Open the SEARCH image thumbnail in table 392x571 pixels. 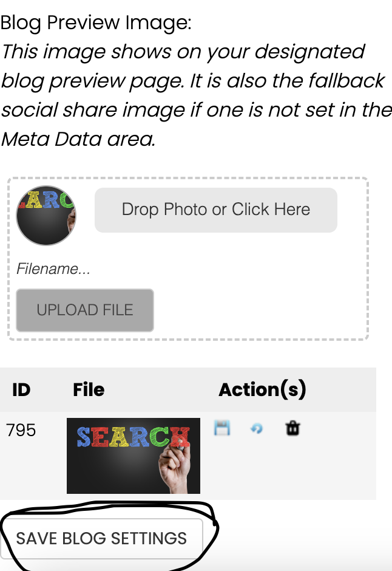pos(133,456)
